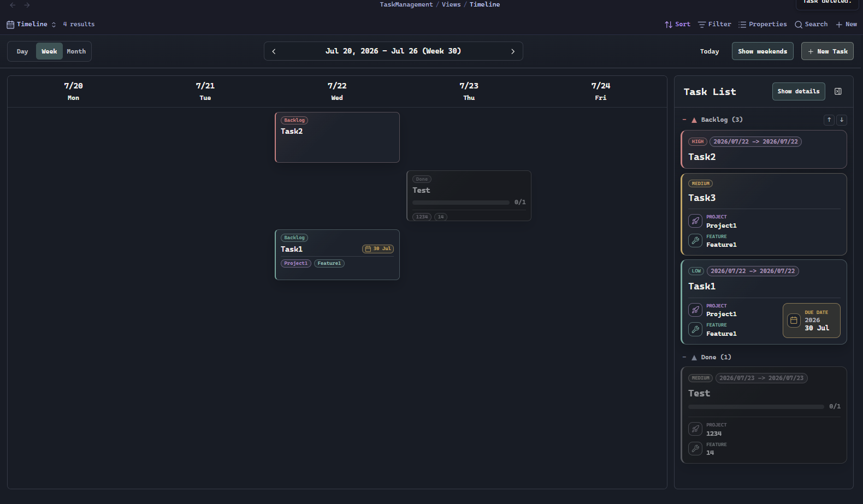This screenshot has width=863, height=504.
Task: Click Task2 date range 2026/07/22 badge
Action: tap(755, 141)
